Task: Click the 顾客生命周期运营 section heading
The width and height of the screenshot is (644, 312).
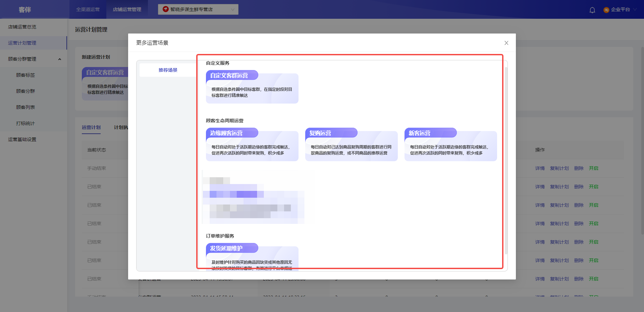Action: (225, 121)
